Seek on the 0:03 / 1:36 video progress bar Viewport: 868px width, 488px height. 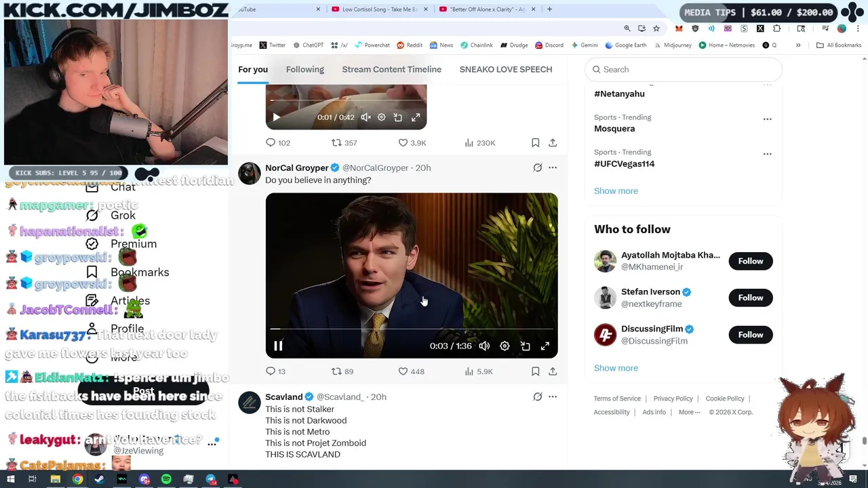point(412,329)
